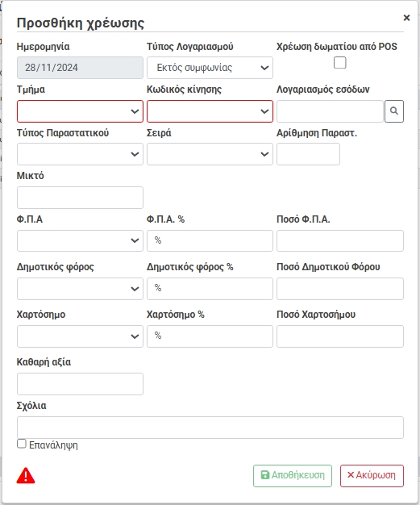Expand the Σειρά dropdown
The width and height of the screenshot is (420, 505).
coord(210,154)
